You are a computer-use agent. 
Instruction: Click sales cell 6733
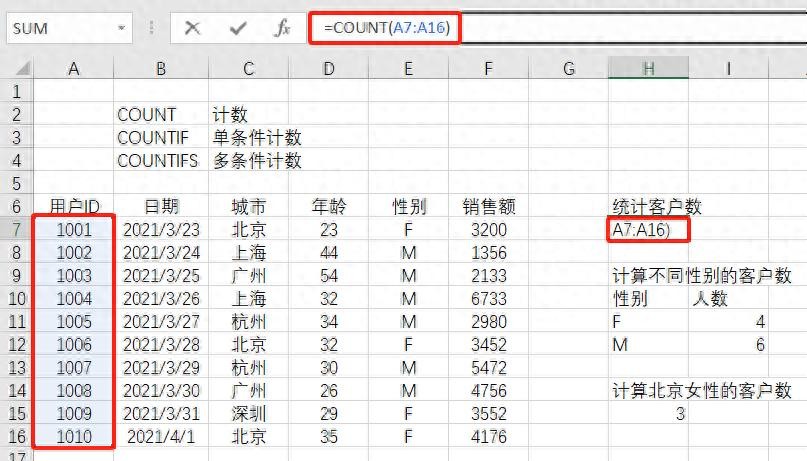pos(488,298)
